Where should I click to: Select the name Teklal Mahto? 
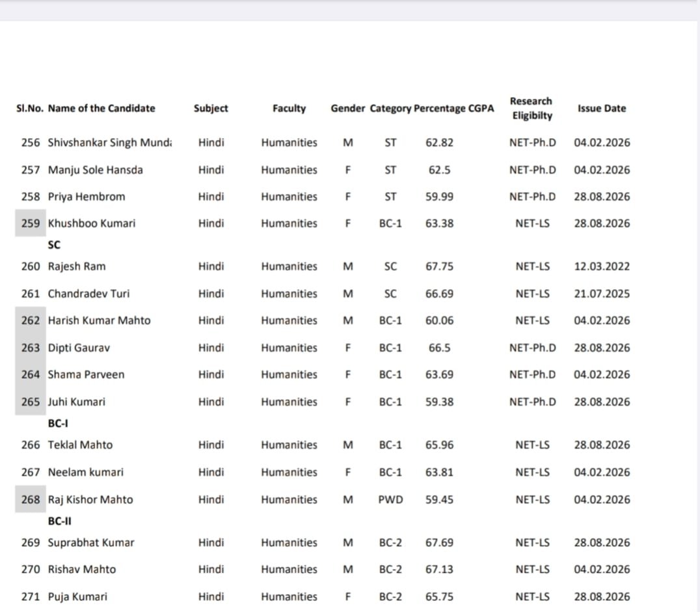(81, 445)
